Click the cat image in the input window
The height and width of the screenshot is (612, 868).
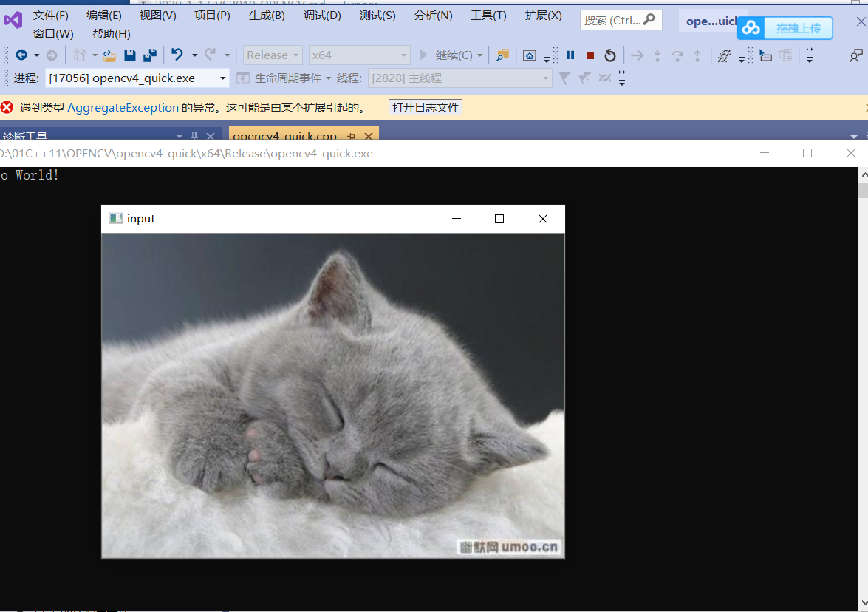point(332,395)
